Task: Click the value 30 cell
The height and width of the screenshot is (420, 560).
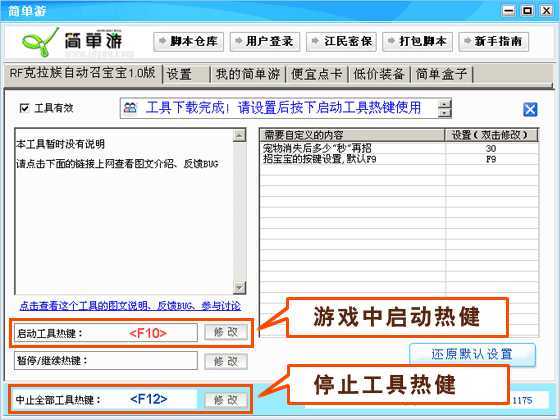Action: click(491, 148)
